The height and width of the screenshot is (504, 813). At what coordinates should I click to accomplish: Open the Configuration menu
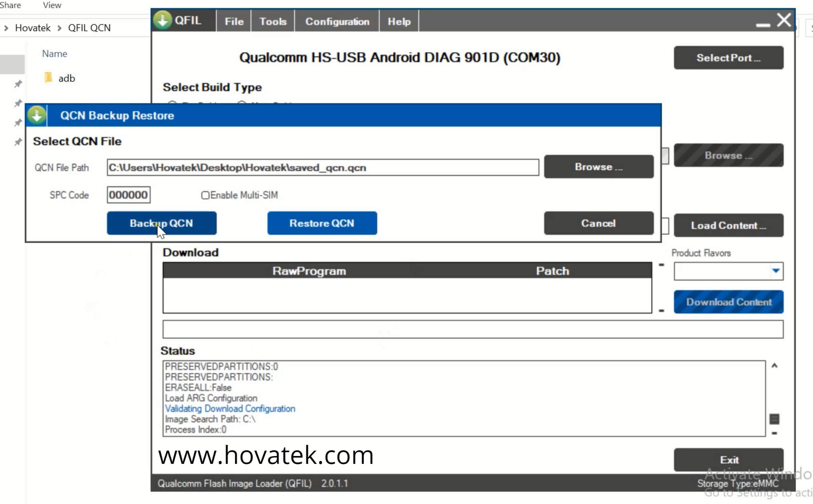(x=337, y=21)
